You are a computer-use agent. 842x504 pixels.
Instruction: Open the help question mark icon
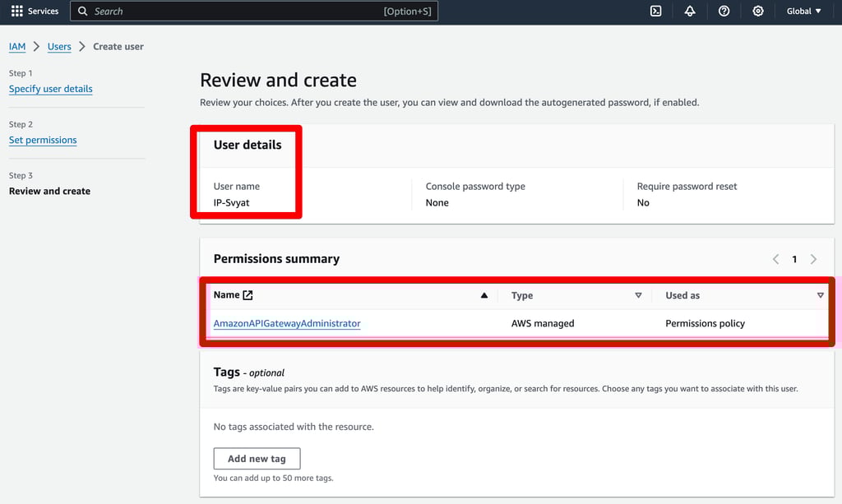pos(724,11)
